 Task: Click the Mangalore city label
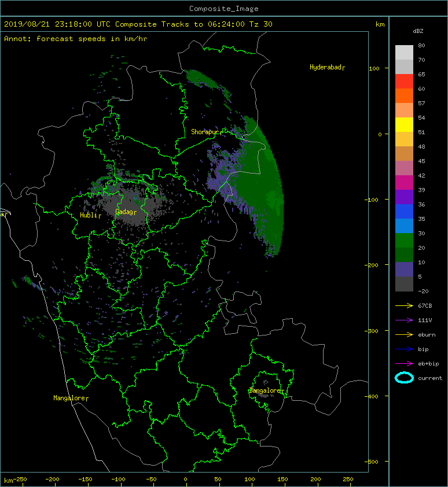71,398
